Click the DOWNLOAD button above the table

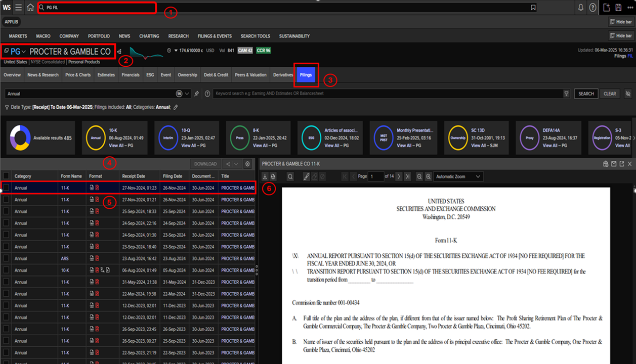pos(205,164)
